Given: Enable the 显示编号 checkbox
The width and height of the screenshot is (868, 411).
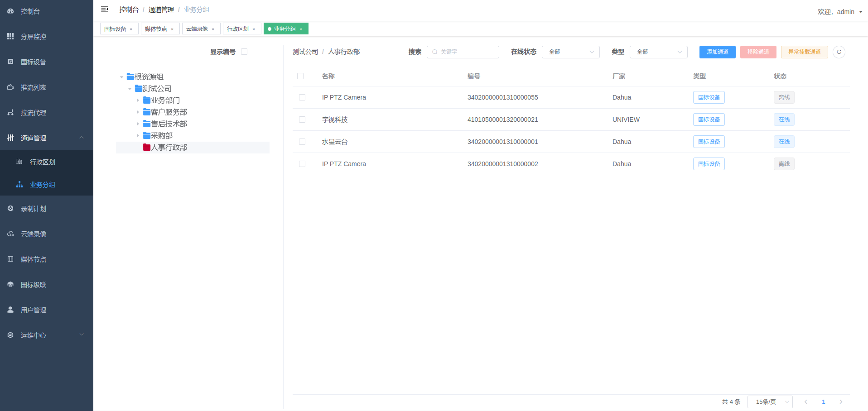Looking at the screenshot, I should tap(244, 52).
